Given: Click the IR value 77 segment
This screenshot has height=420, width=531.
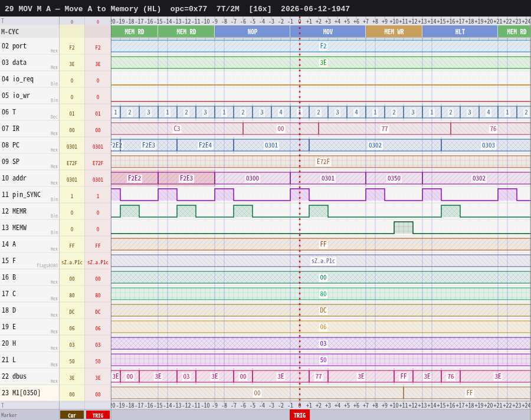Looking at the screenshot, I should pyautogui.click(x=384, y=129).
